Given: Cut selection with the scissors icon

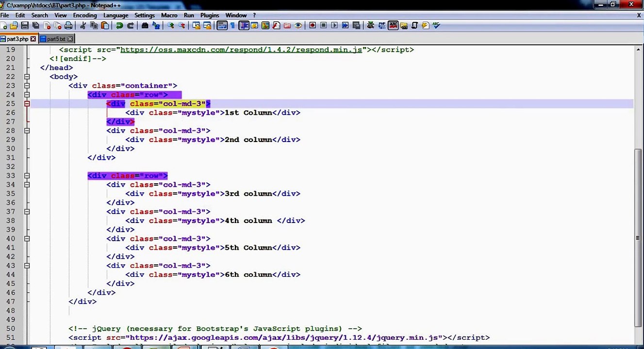Looking at the screenshot, I should pyautogui.click(x=83, y=25).
